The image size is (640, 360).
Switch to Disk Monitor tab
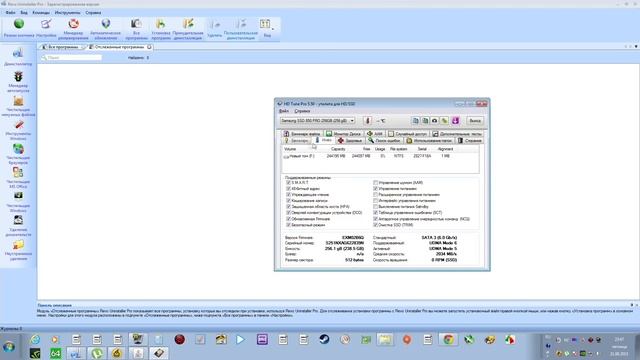pos(344,134)
